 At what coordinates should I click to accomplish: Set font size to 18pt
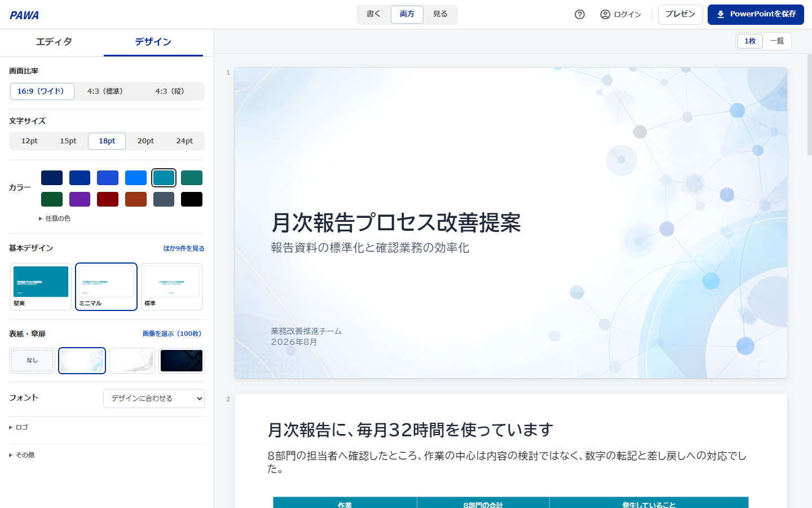[x=107, y=141]
